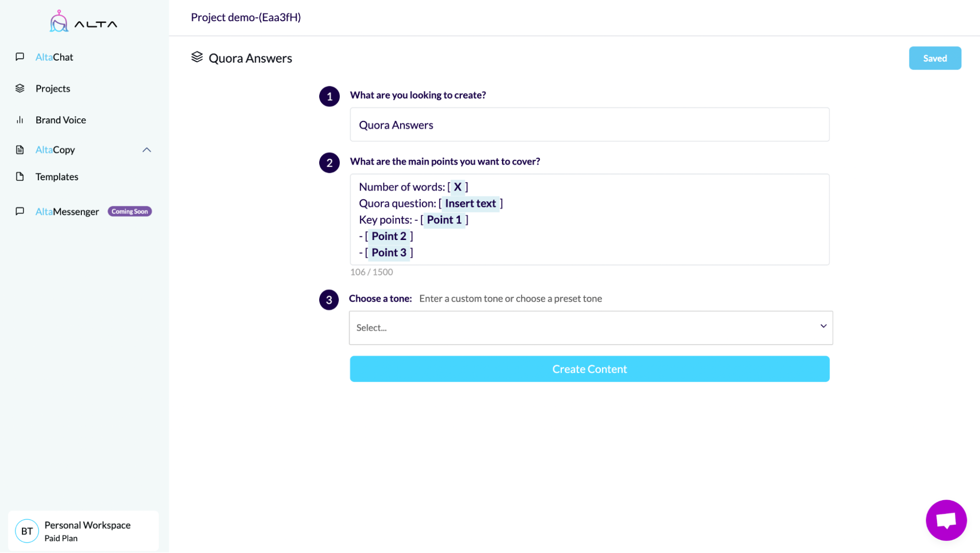This screenshot has width=980, height=553.
Task: Click the chat support bubble icon
Action: (x=946, y=519)
